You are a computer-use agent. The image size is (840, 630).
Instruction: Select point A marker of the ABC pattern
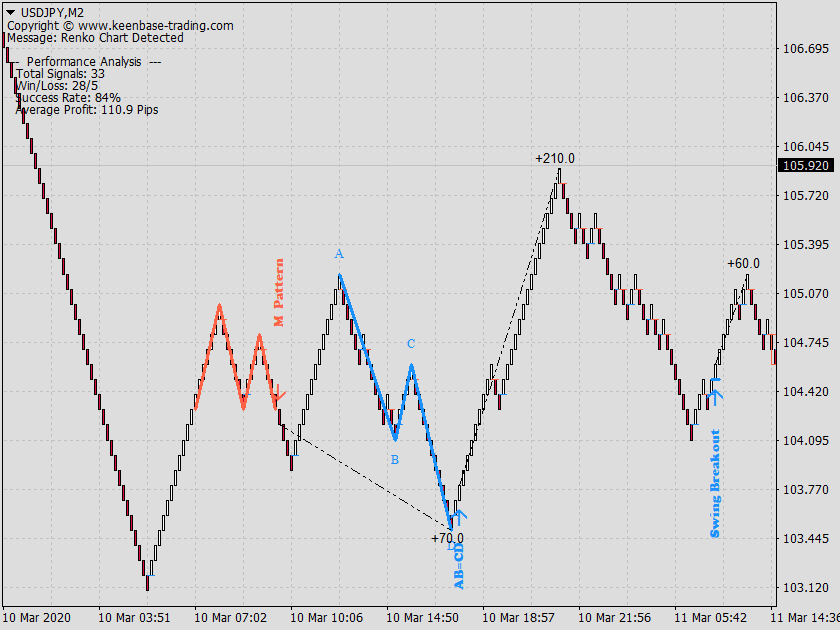tap(338, 254)
